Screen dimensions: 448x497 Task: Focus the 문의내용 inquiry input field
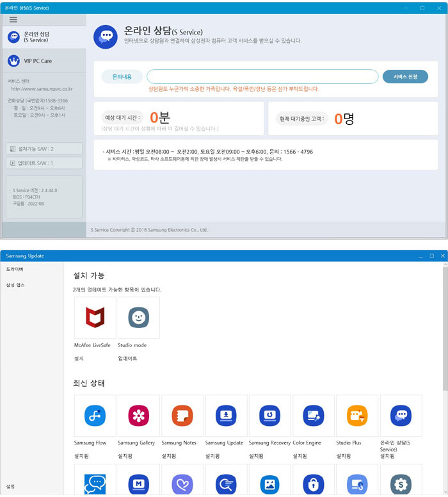coord(262,76)
